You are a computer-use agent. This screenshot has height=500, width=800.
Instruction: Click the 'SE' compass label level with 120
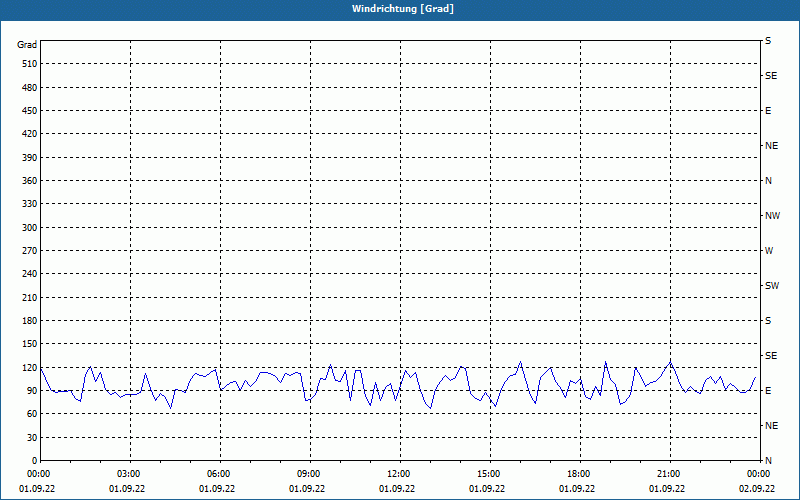click(x=771, y=356)
